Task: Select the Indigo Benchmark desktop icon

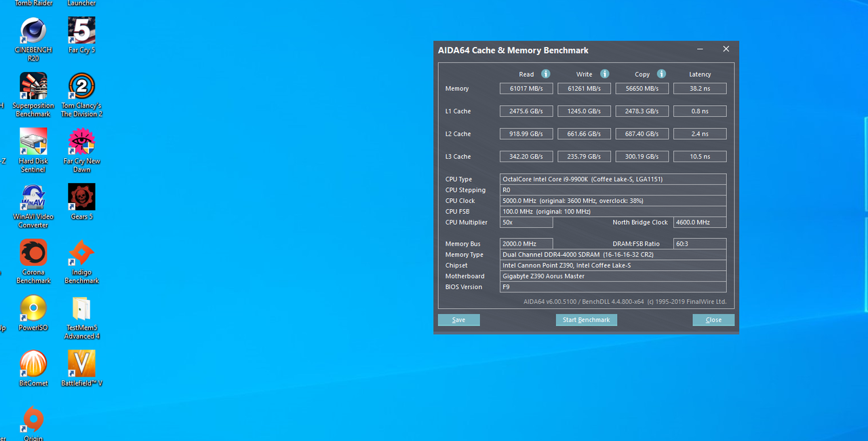Action: coord(81,262)
